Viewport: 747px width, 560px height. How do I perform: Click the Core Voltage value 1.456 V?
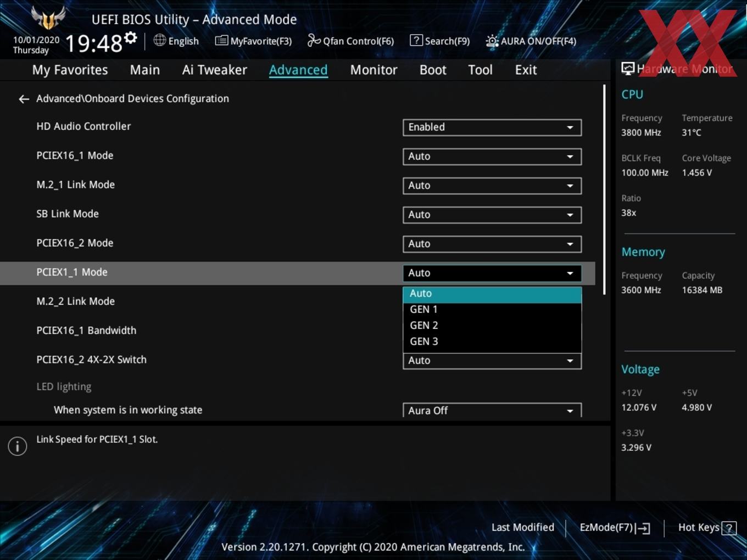click(x=697, y=173)
